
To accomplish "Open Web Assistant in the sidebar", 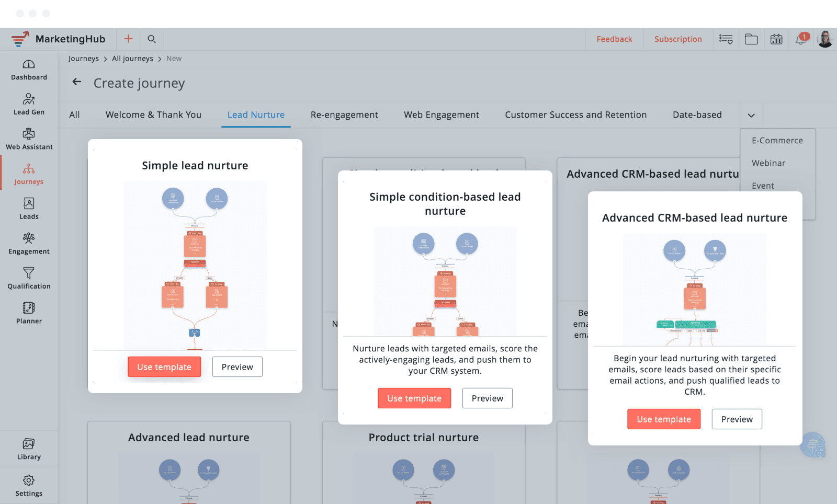I will (x=29, y=140).
